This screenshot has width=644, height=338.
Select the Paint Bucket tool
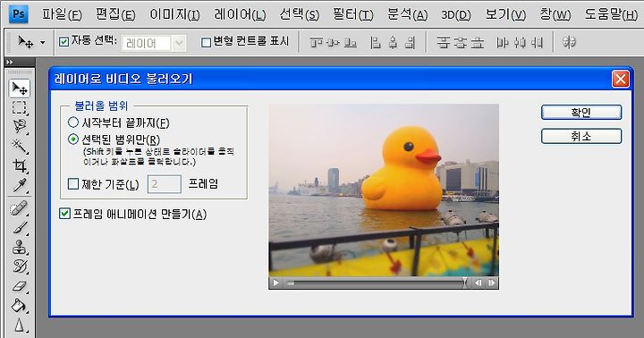(20, 305)
